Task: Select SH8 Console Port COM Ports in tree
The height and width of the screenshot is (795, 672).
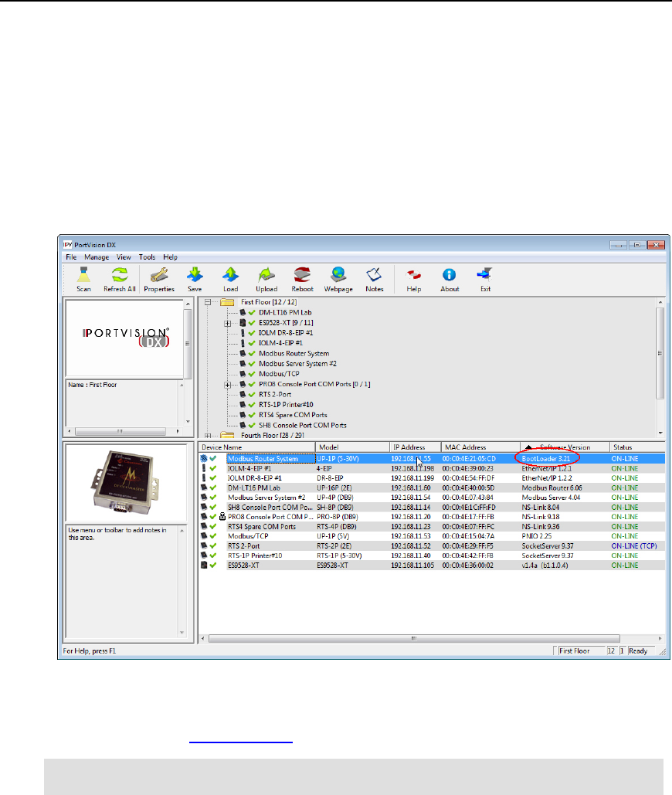Action: [303, 426]
